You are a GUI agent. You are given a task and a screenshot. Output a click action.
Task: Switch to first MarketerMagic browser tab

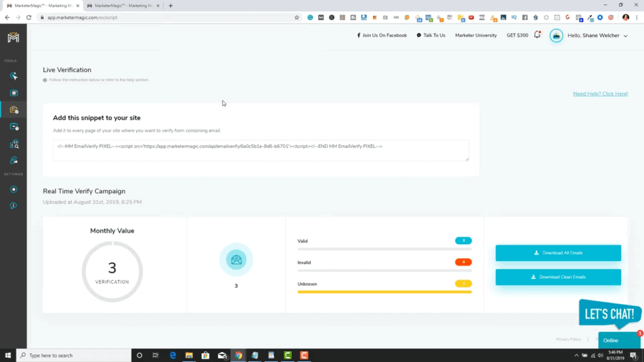(x=43, y=6)
